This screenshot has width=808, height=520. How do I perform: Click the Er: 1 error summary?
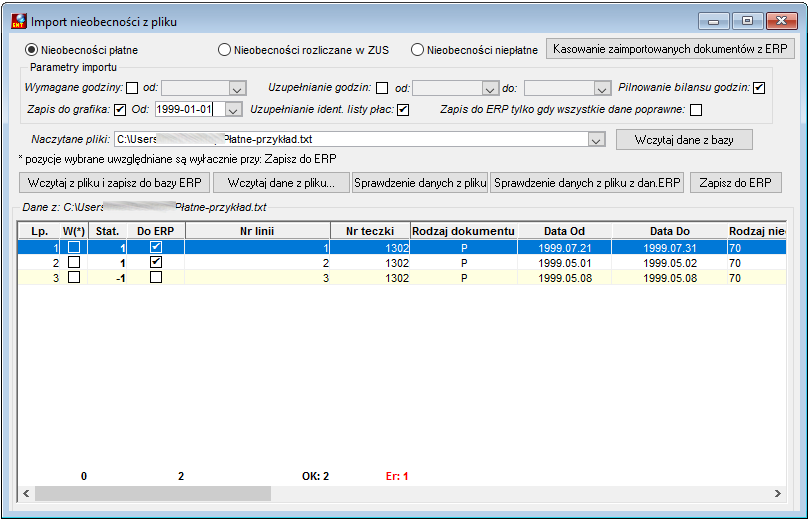click(x=397, y=476)
